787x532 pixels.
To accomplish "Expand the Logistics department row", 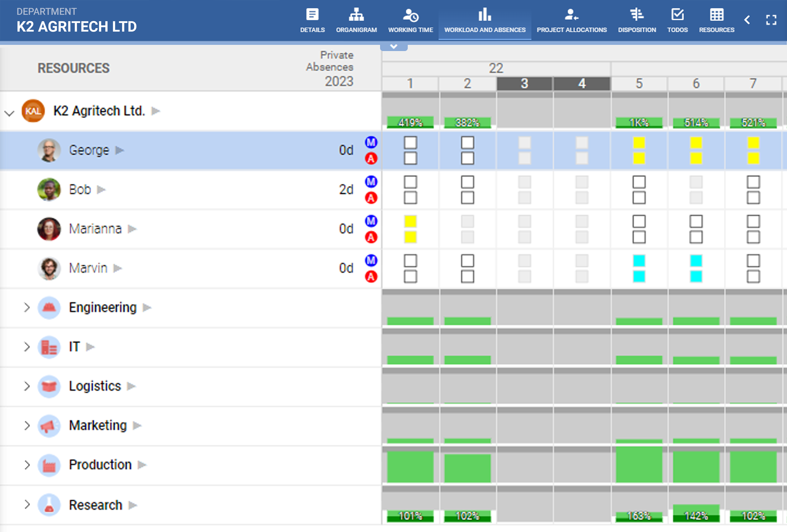I will [27, 386].
